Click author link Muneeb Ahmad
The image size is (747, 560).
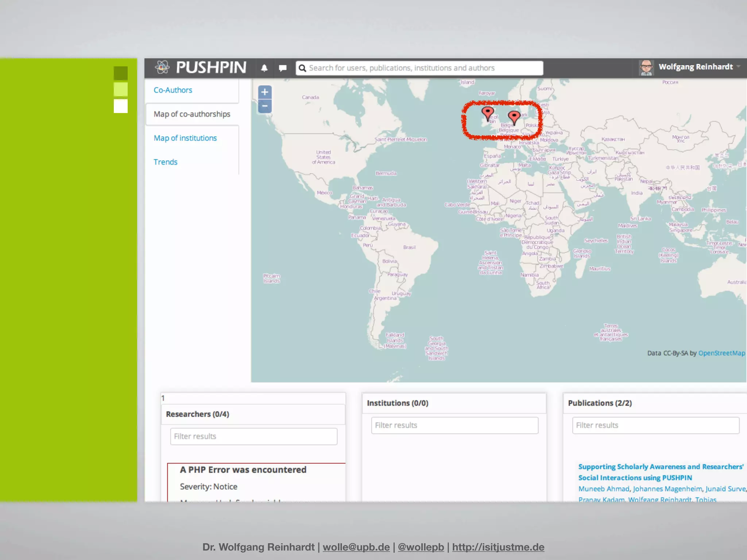click(x=604, y=489)
